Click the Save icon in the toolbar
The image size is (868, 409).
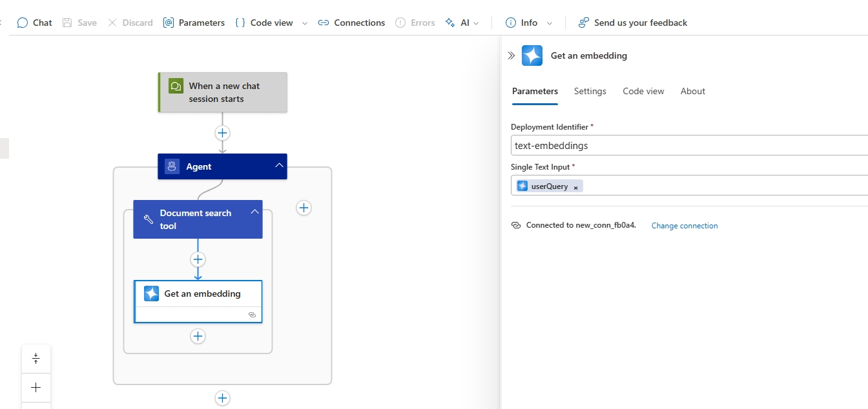point(65,22)
